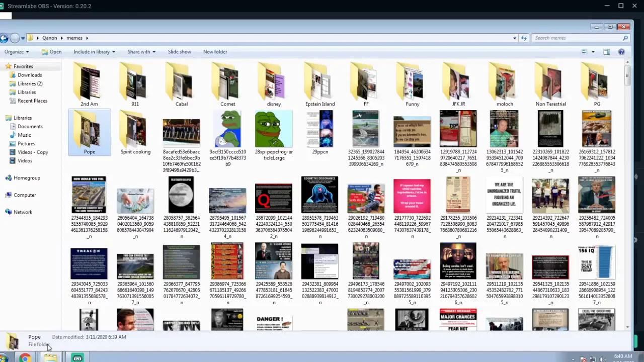
Task: Click Qanon in the address breadcrumb
Action: point(49,38)
